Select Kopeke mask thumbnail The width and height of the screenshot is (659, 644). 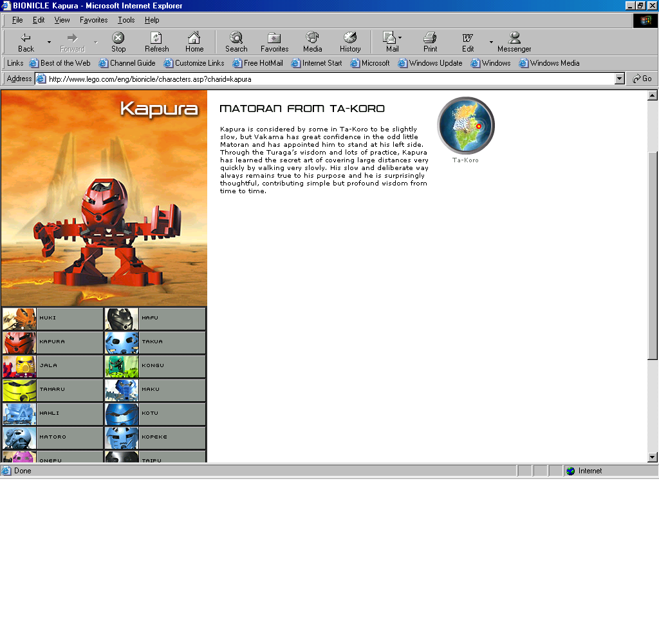[x=122, y=438]
